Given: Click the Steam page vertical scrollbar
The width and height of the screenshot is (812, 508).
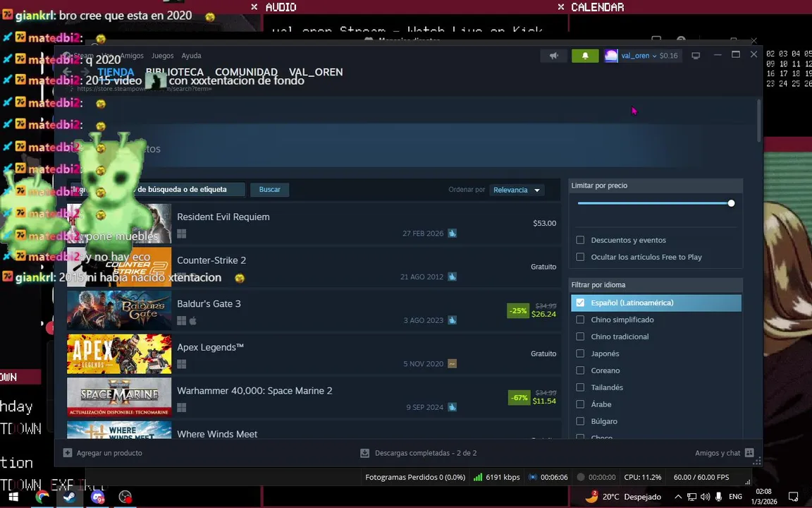Looking at the screenshot, I should click(759, 121).
